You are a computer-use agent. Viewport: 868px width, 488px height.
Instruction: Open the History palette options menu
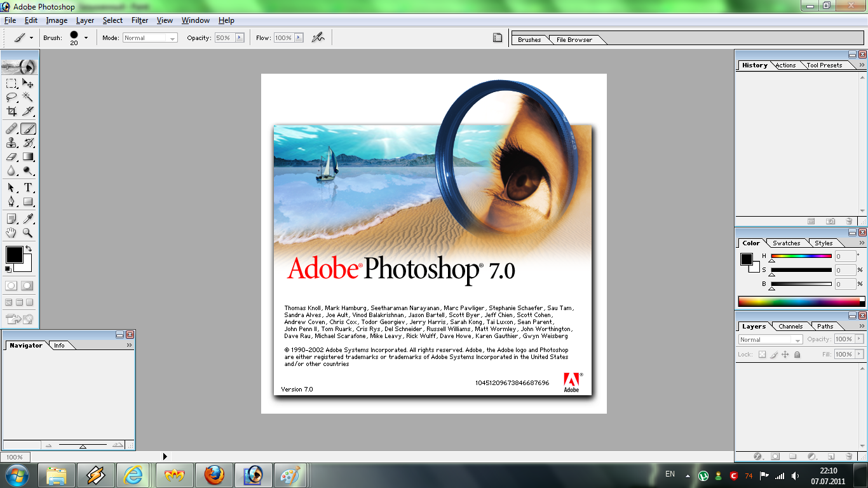(x=862, y=65)
